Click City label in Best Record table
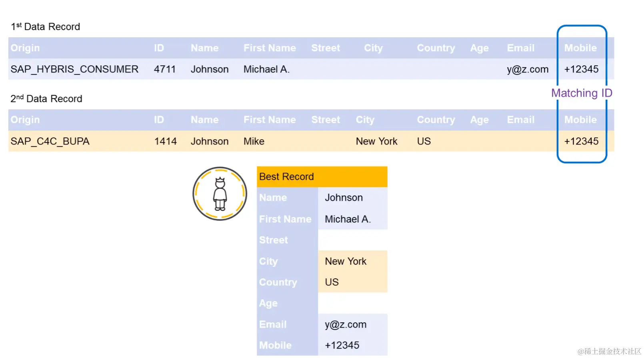 pyautogui.click(x=268, y=261)
